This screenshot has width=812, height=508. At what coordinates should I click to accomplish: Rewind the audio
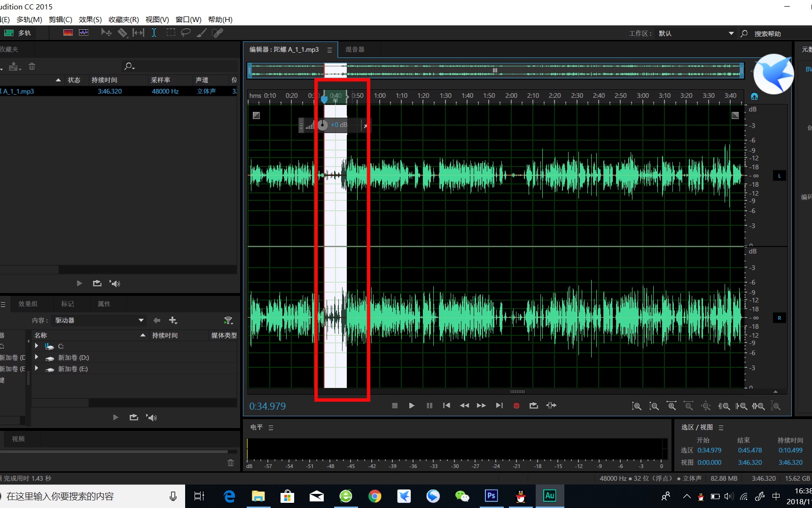[464, 405]
